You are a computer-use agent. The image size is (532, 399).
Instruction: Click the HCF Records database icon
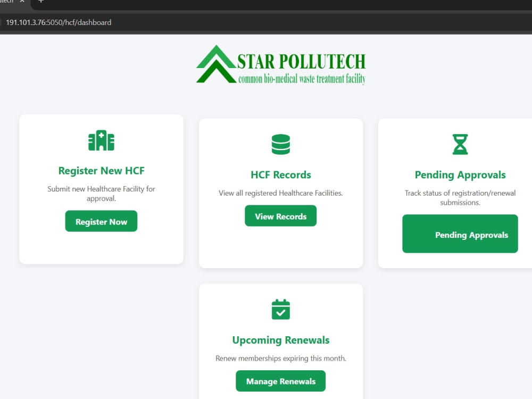tap(280, 145)
